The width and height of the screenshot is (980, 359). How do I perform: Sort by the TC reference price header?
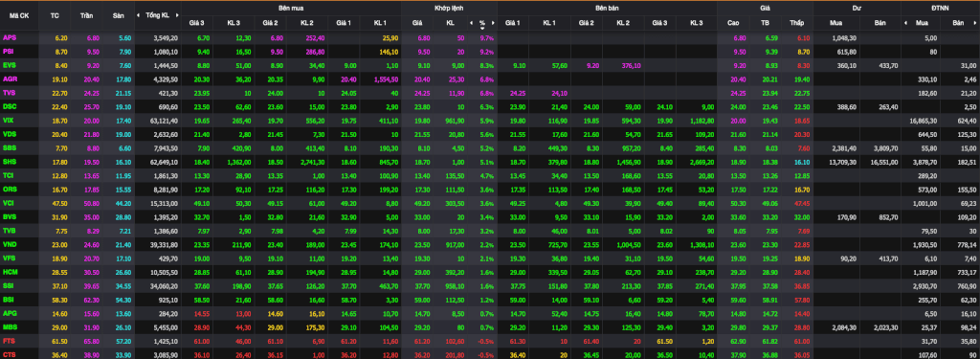[55, 15]
